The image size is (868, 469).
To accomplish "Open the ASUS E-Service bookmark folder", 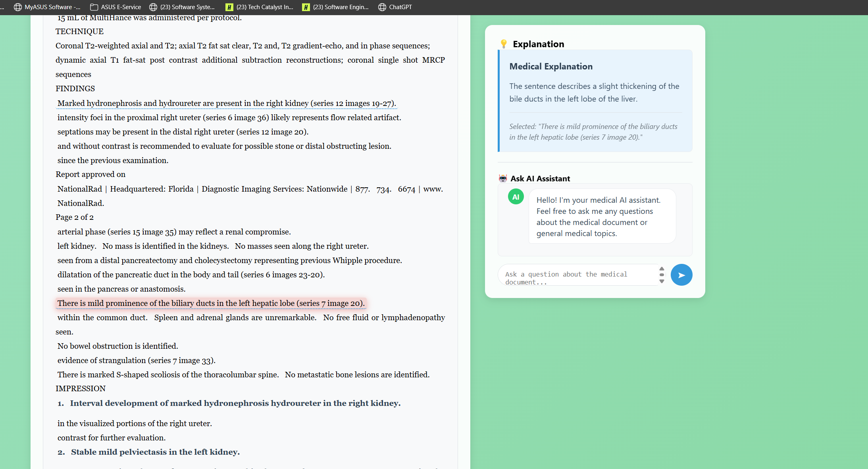I will [115, 7].
